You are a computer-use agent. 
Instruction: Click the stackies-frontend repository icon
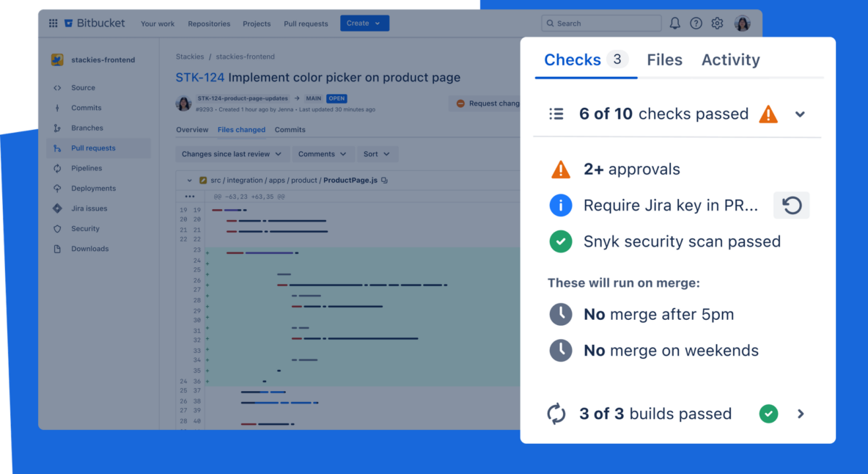click(x=57, y=60)
